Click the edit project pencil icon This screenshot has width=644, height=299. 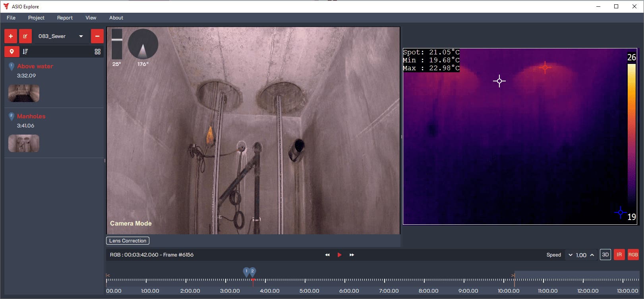(x=25, y=36)
